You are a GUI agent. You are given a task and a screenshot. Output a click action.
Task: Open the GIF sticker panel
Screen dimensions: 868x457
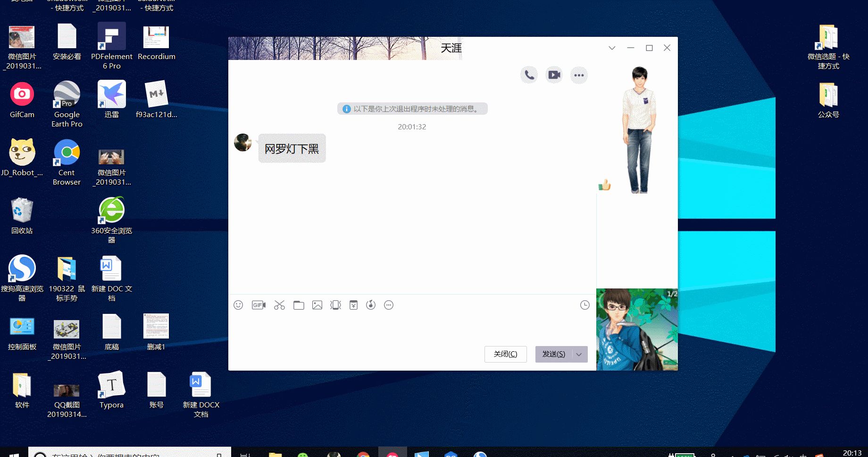[x=259, y=305]
